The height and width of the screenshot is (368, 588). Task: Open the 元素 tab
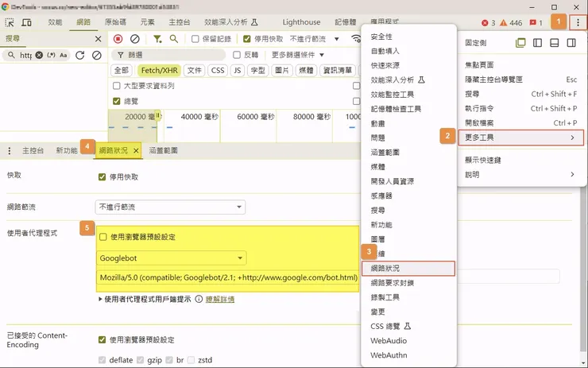pos(147,22)
